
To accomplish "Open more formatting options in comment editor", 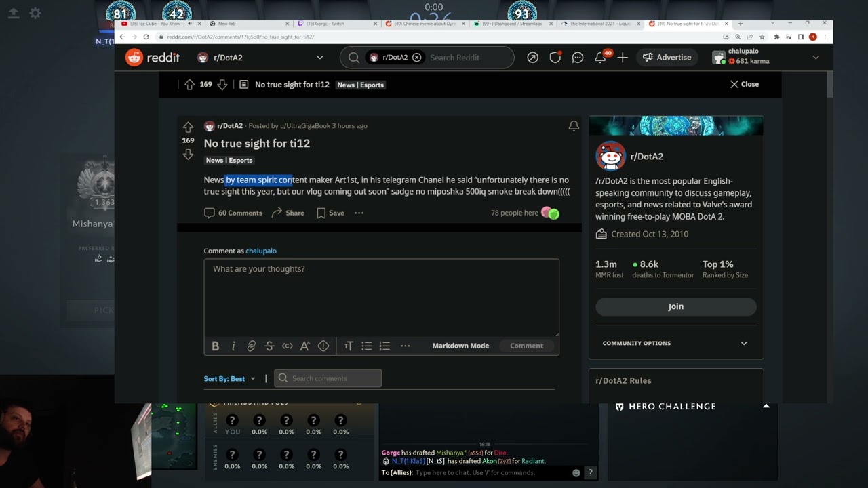I will click(x=406, y=346).
